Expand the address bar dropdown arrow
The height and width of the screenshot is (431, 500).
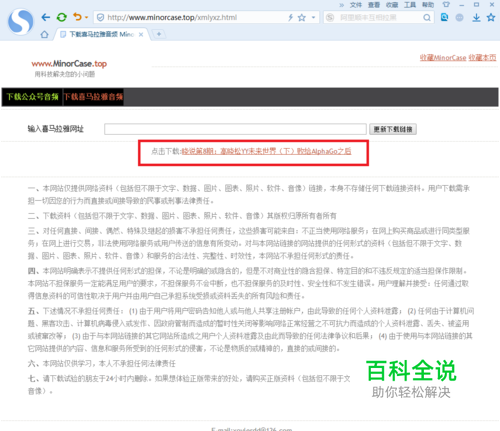point(313,17)
